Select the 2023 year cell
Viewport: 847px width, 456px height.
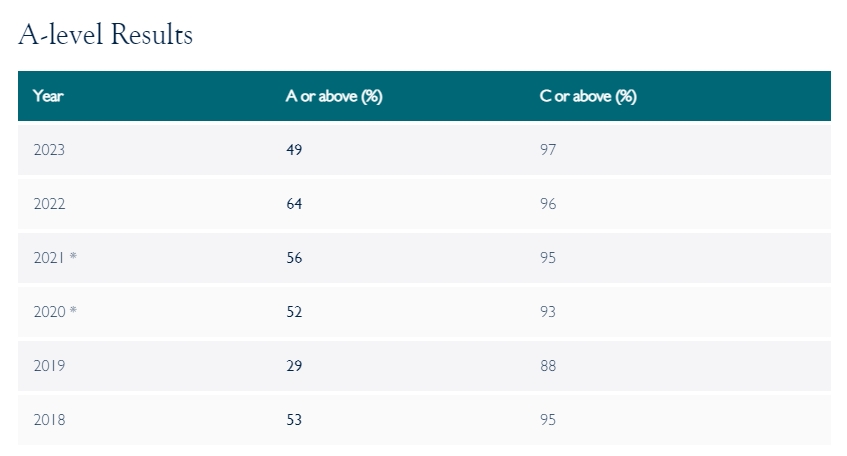pyautogui.click(x=49, y=150)
